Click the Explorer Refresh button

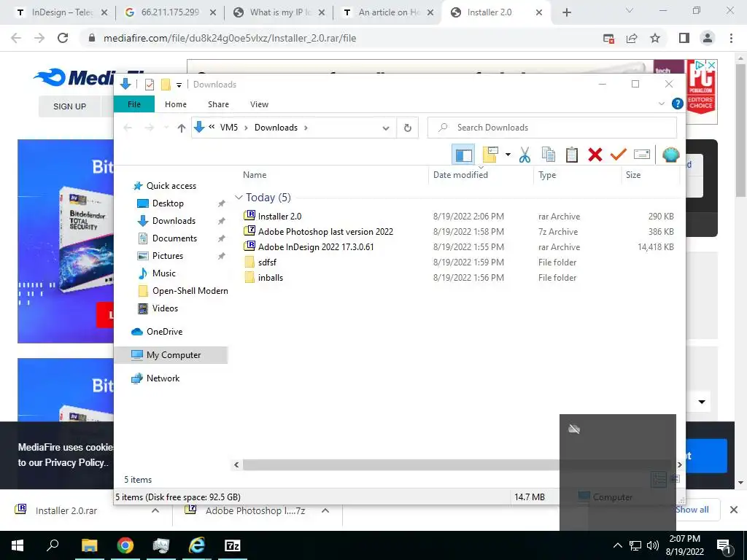[407, 128]
